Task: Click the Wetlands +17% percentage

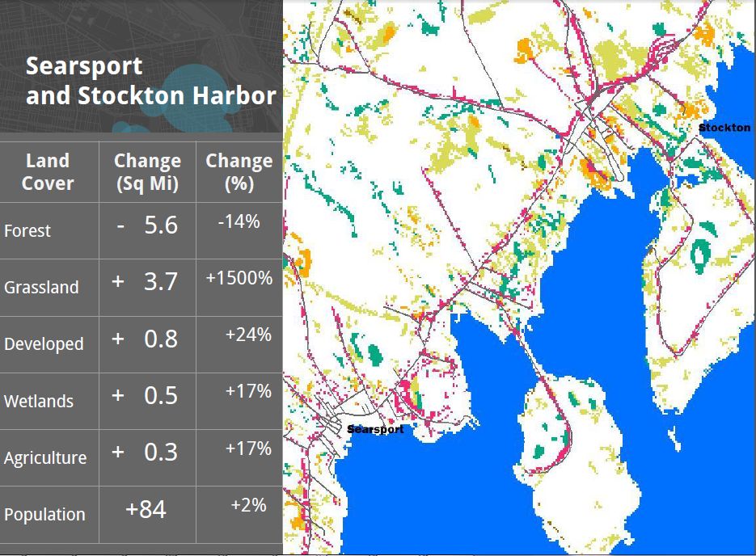Action: tap(248, 391)
